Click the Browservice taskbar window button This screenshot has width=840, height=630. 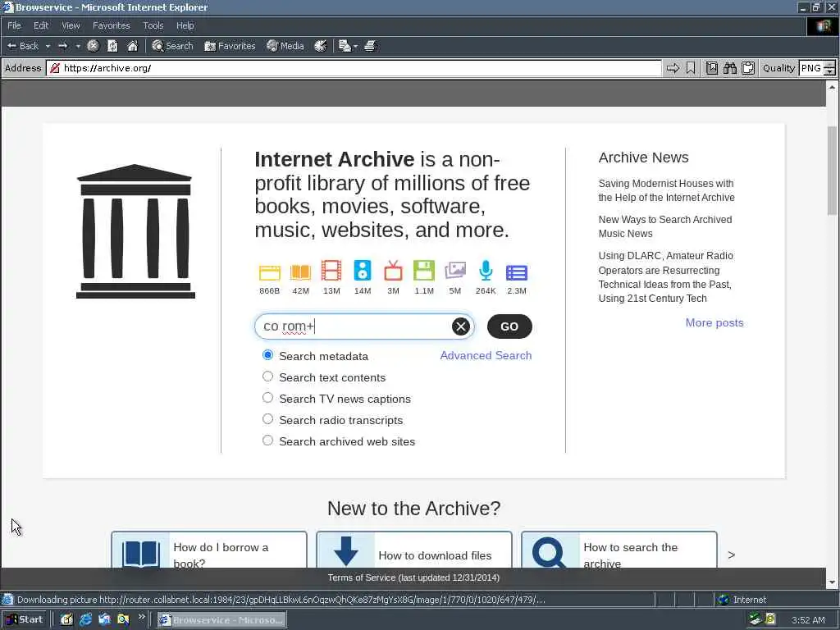[x=221, y=620]
